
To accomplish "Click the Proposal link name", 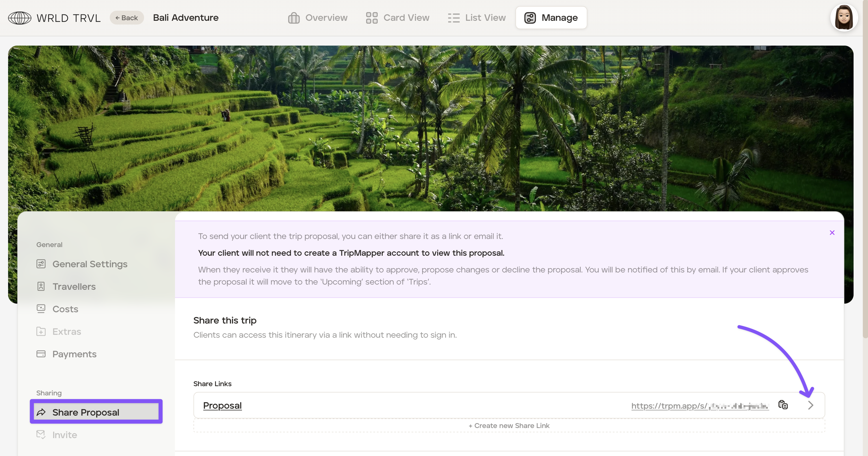I will (x=222, y=405).
